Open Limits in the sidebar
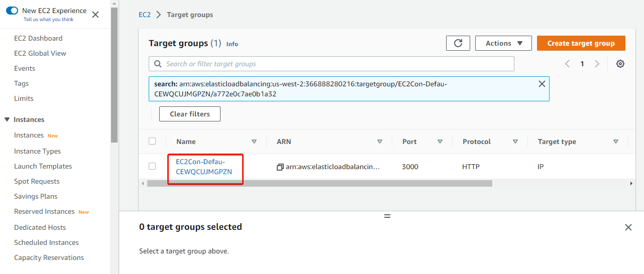The image size is (644, 274). (24, 98)
